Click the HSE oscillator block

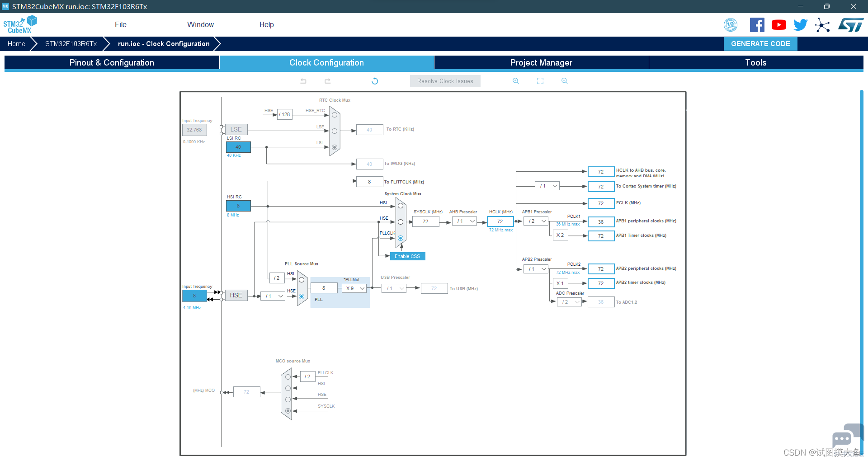pos(236,296)
